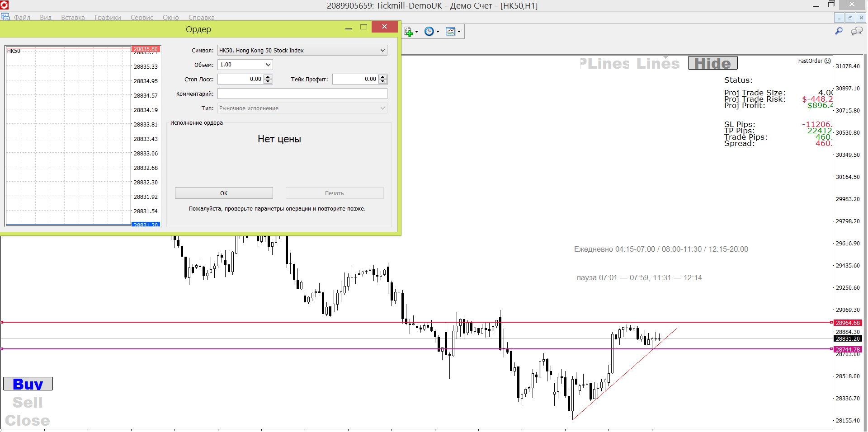Open the Indicators list toolbar icon
The image size is (868, 432).
[x=408, y=32]
